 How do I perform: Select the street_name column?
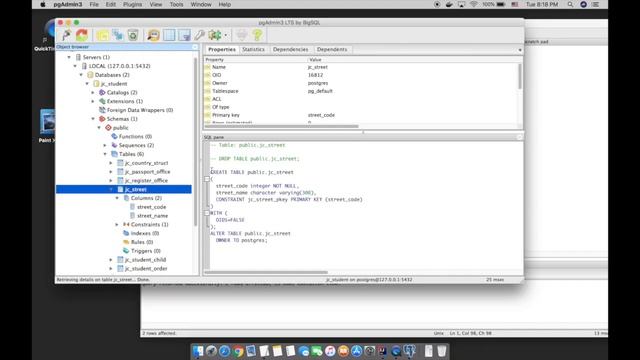(x=152, y=216)
